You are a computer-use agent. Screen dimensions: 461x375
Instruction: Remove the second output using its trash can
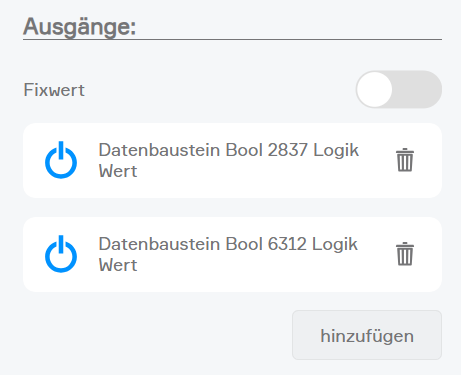pyautogui.click(x=405, y=254)
